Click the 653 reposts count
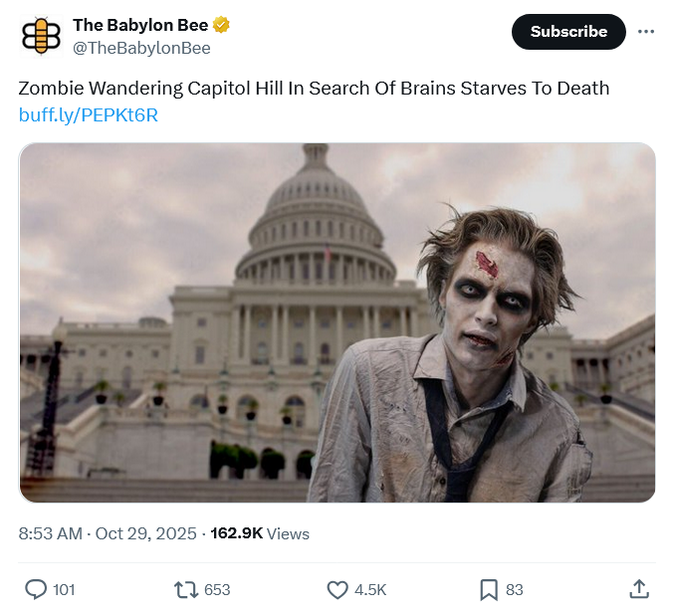673x616 pixels. (x=217, y=590)
